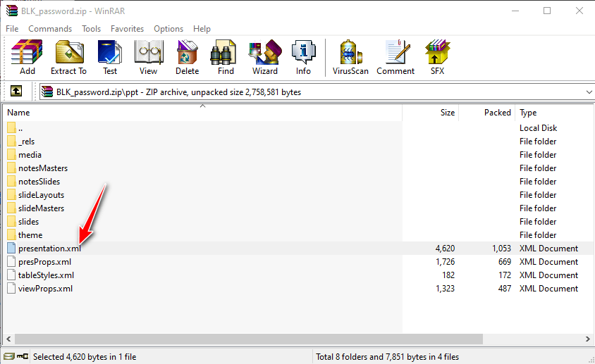The width and height of the screenshot is (595, 364).
Task: Show archive Info
Action: 303,57
